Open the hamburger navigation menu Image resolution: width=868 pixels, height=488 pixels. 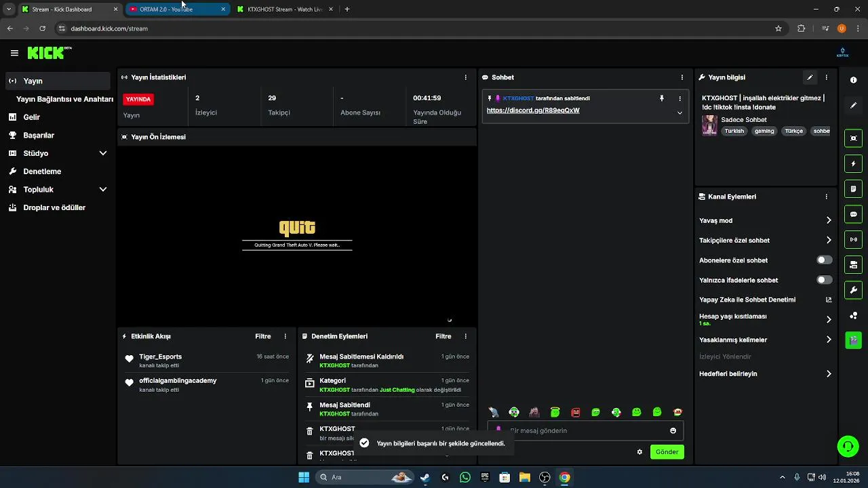pos(14,53)
